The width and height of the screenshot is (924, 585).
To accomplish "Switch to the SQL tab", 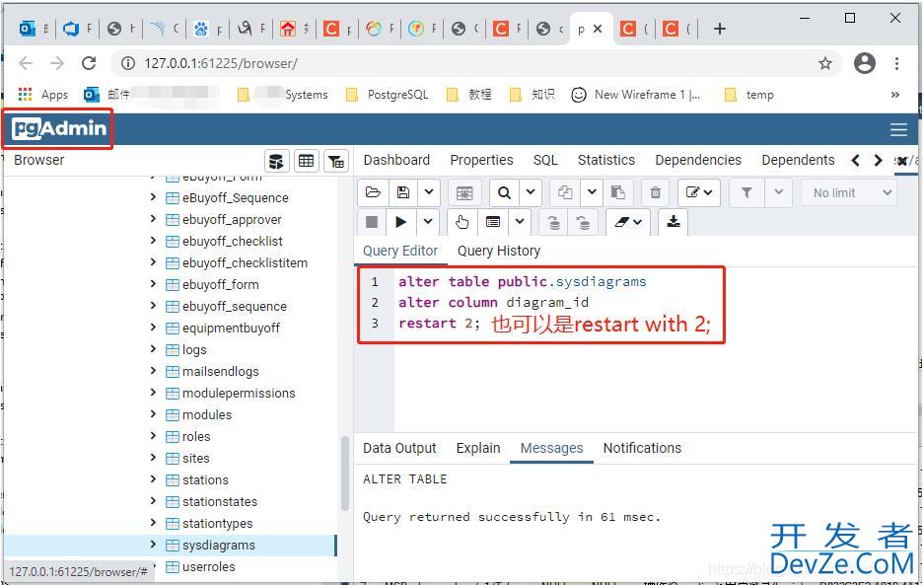I will point(545,160).
